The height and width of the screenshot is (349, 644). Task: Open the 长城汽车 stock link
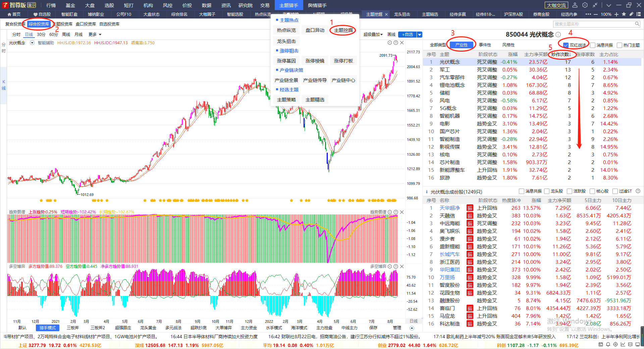pos(450,254)
